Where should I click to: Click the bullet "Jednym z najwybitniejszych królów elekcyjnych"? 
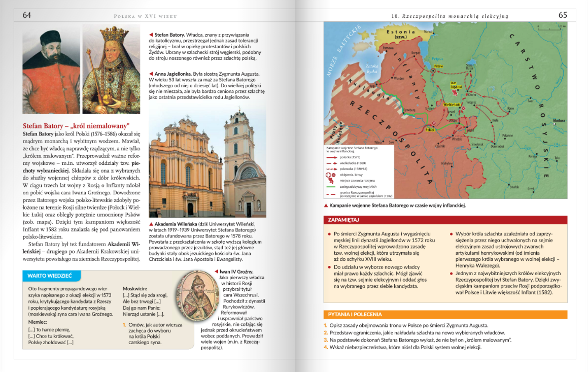506,283
